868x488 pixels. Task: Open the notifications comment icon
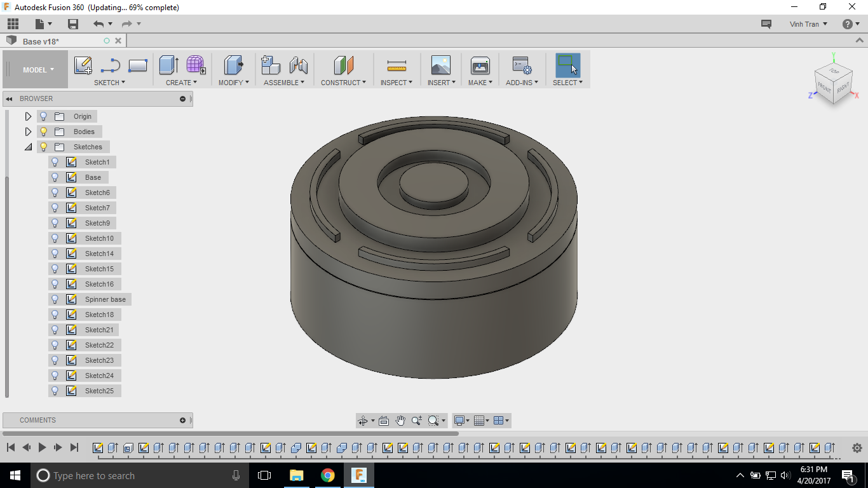click(x=766, y=24)
